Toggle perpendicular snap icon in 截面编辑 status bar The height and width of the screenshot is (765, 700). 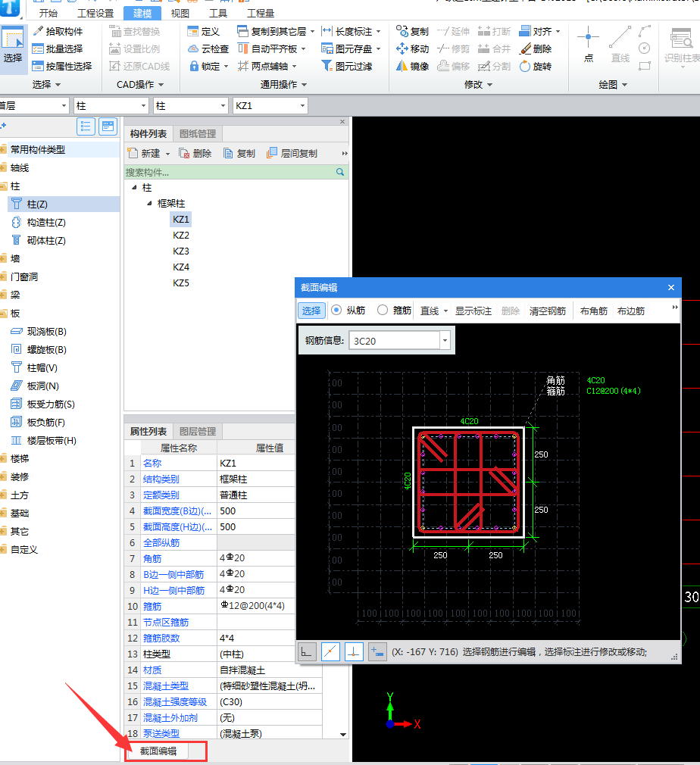(x=355, y=652)
